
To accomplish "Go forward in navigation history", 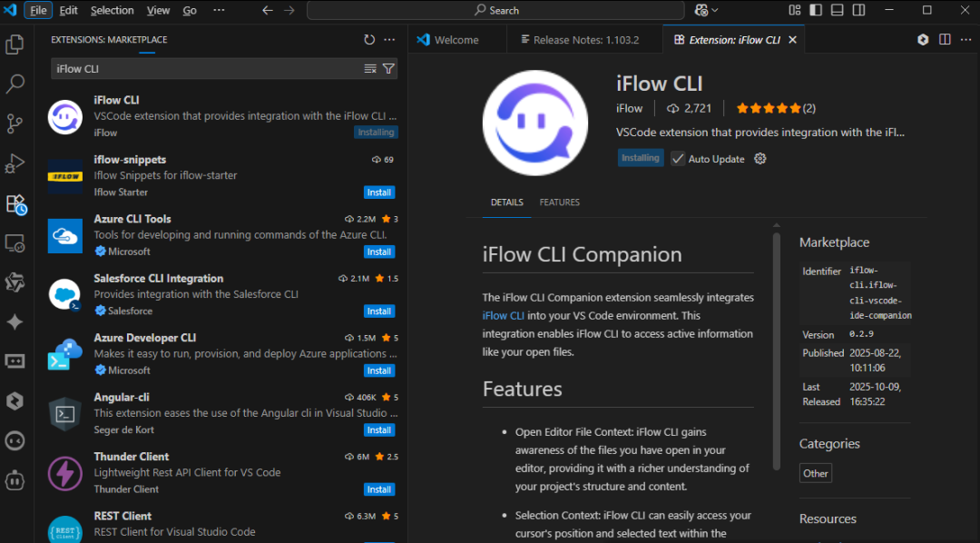I will point(289,11).
